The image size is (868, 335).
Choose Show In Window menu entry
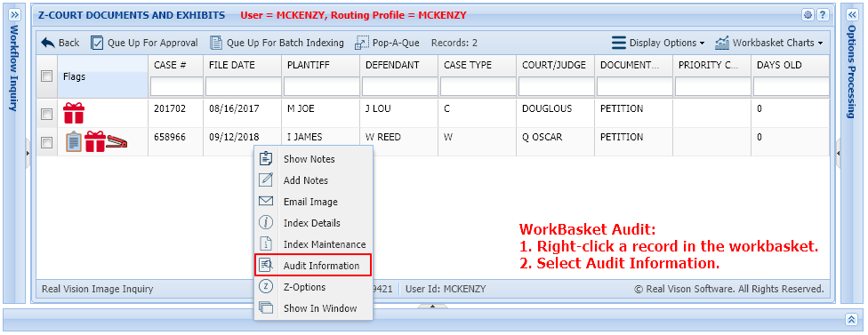[x=313, y=308]
